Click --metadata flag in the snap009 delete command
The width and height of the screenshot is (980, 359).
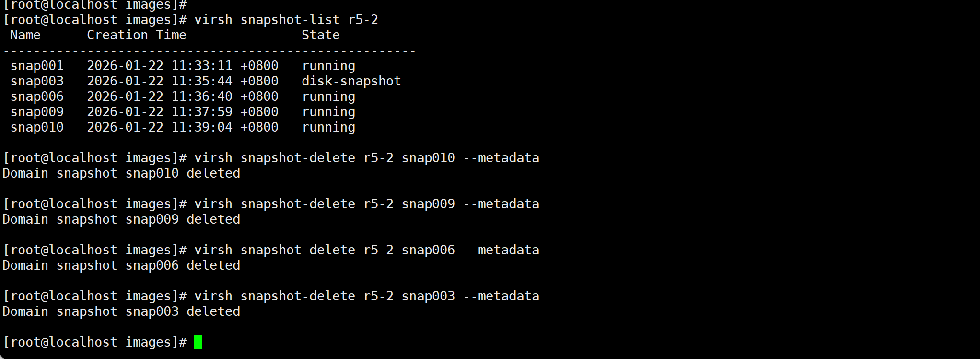point(501,204)
